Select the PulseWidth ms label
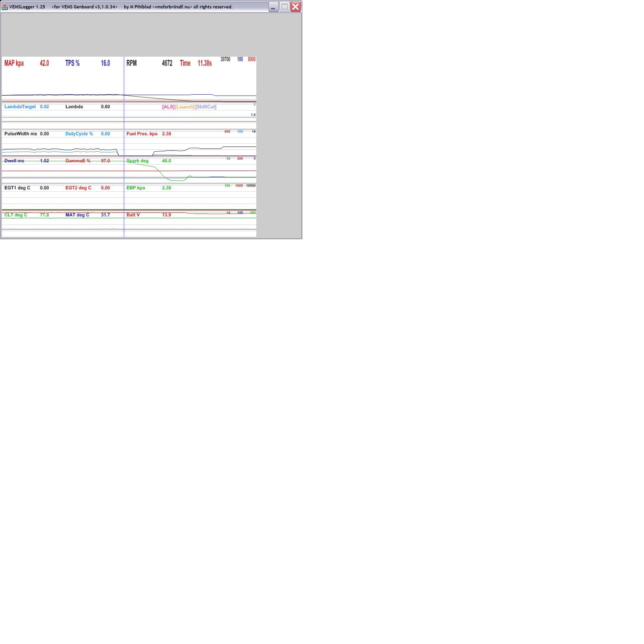Image resolution: width=644 pixels, height=644 pixels. pos(21,134)
